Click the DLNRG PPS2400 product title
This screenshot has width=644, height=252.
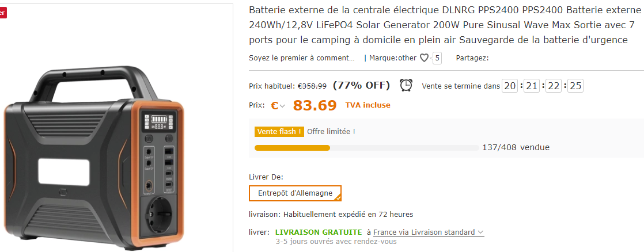click(438, 25)
